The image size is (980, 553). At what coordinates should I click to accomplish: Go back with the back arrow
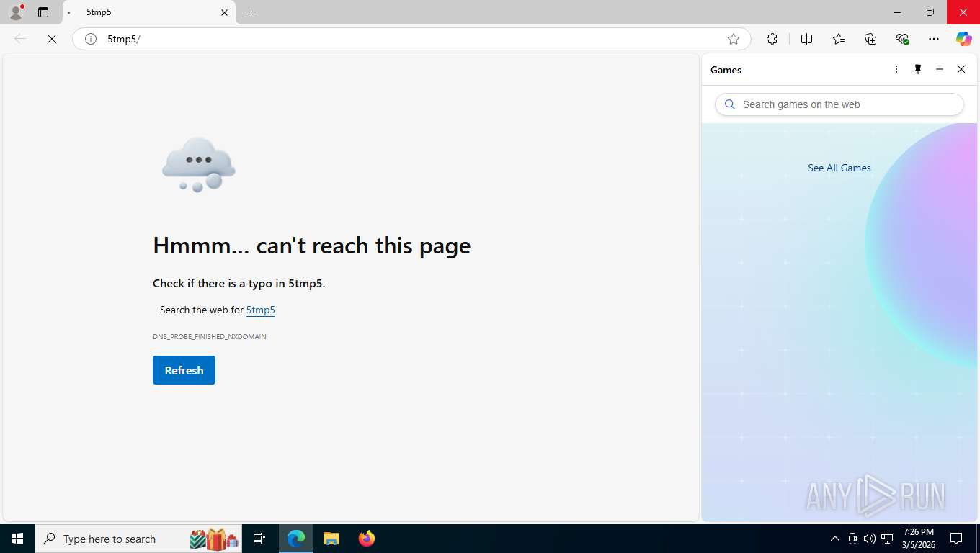click(x=20, y=39)
